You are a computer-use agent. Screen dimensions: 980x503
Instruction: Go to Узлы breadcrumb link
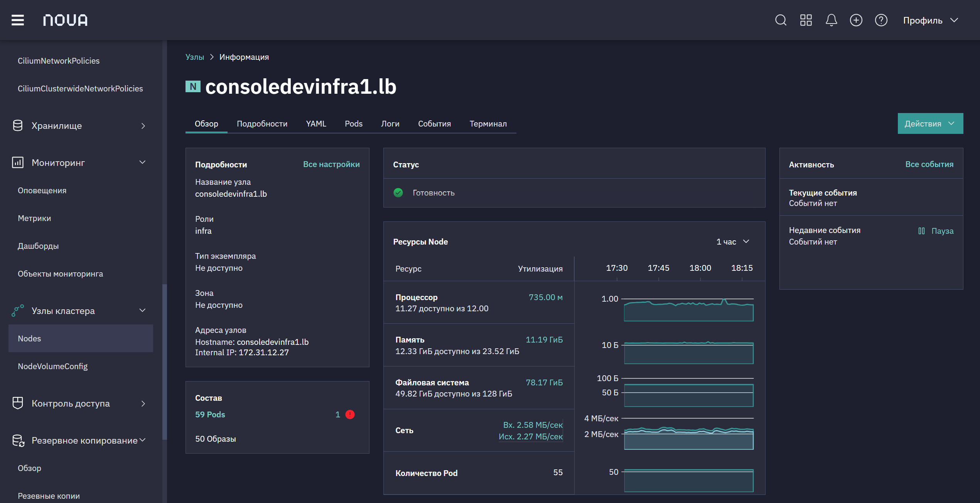[195, 57]
